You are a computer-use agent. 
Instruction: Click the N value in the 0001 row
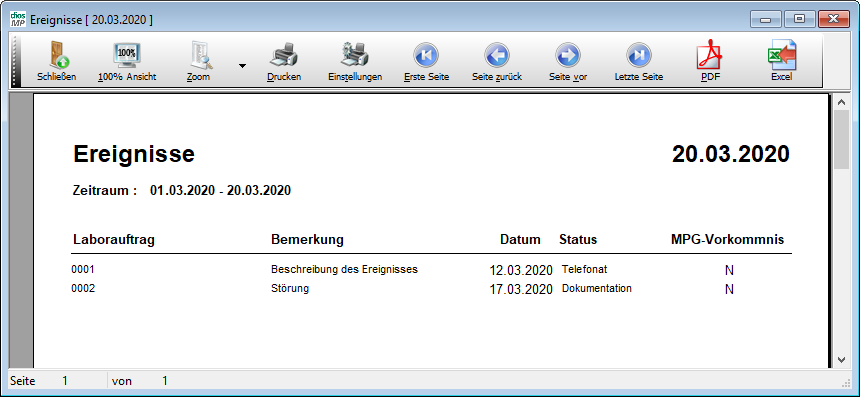(x=729, y=270)
